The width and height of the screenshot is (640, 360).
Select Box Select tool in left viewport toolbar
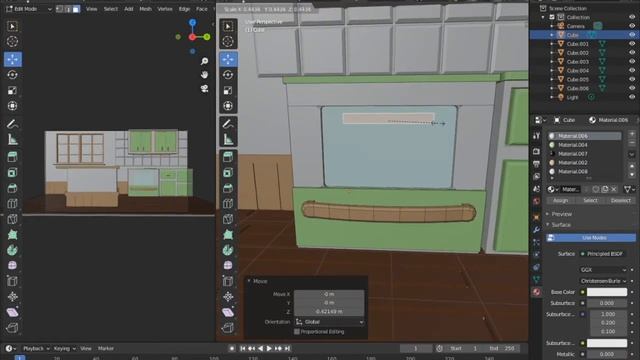tap(12, 27)
